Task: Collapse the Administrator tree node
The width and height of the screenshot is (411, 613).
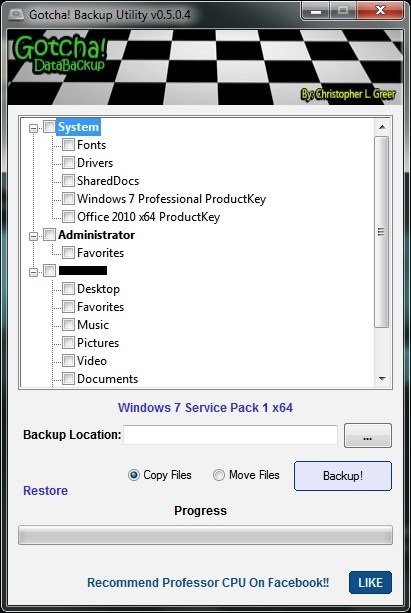Action: (33, 236)
